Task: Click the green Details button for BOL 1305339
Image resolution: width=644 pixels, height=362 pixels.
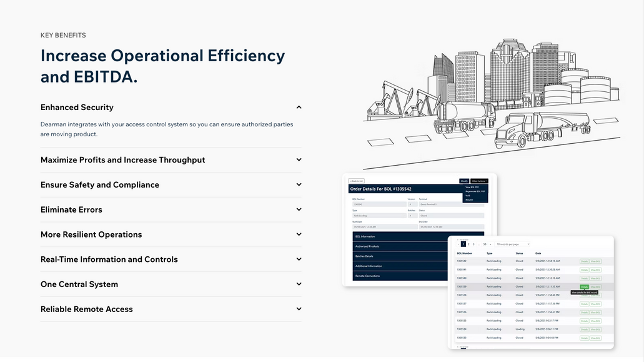Action: (584, 286)
